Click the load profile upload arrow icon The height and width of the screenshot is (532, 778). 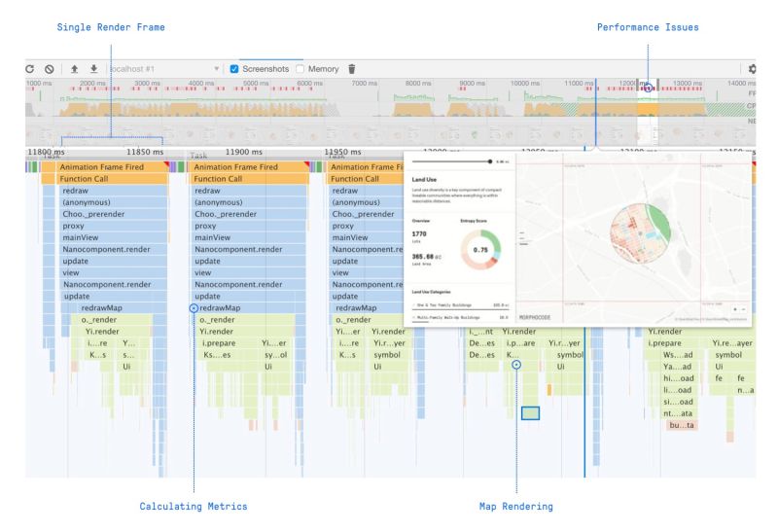(x=75, y=69)
